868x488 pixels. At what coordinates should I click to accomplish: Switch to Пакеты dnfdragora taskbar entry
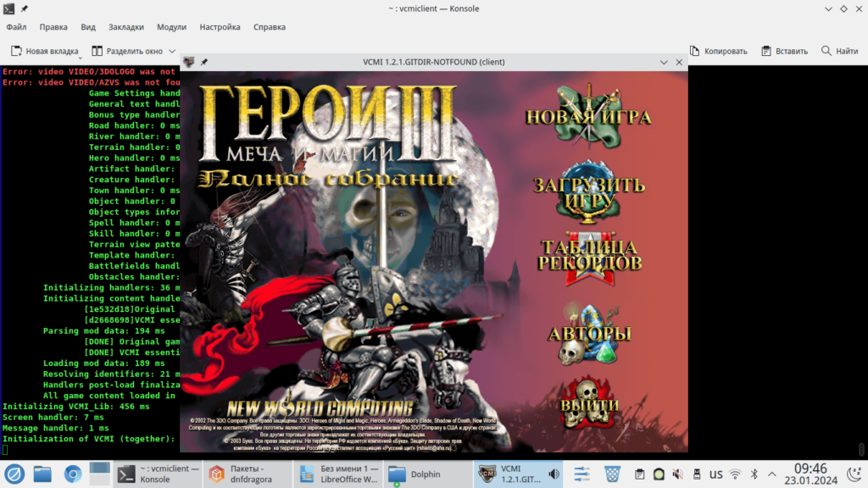tap(248, 474)
